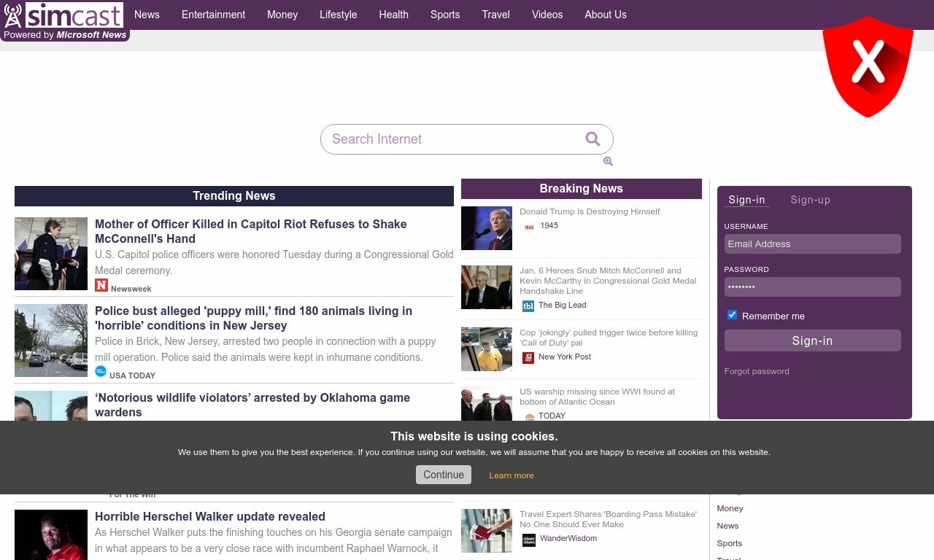The image size is (934, 560).
Task: Click the Herschel Walker photo thumbnail
Action: (51, 534)
